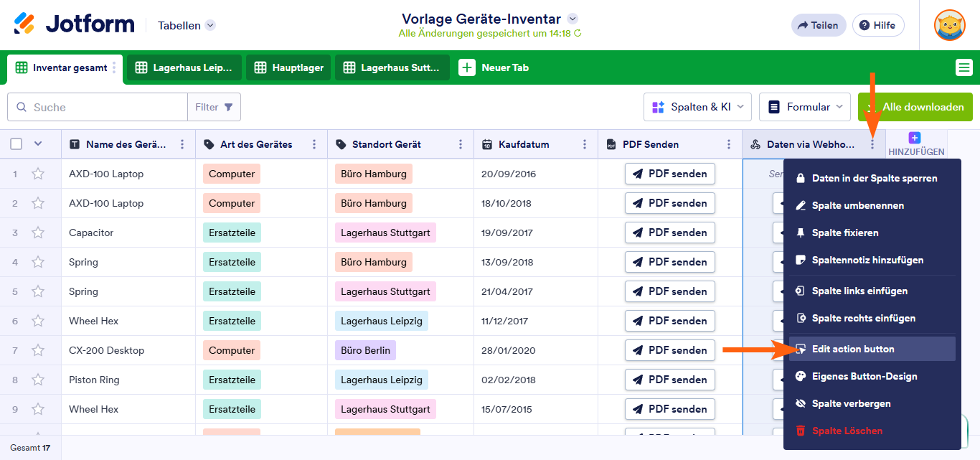Viewport: 980px width, 460px height.
Task: Open the Spalten & KI menu
Action: pyautogui.click(x=697, y=106)
